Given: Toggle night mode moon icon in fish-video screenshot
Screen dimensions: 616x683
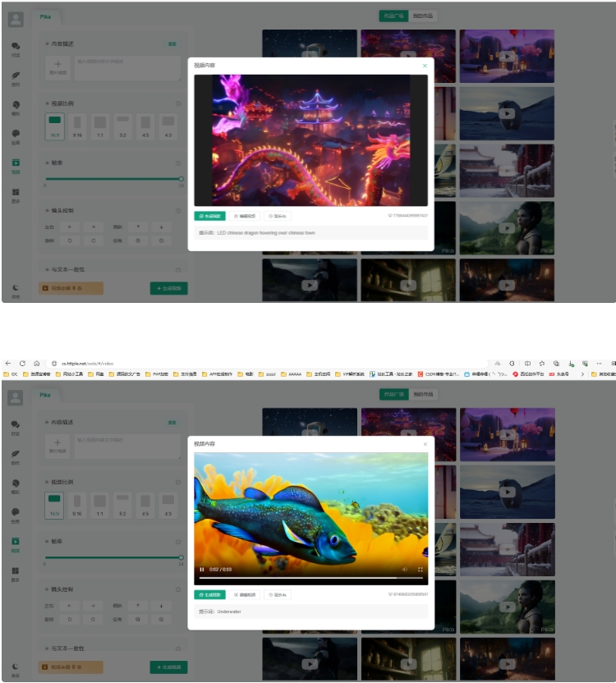Looking at the screenshot, I should tap(16, 667).
